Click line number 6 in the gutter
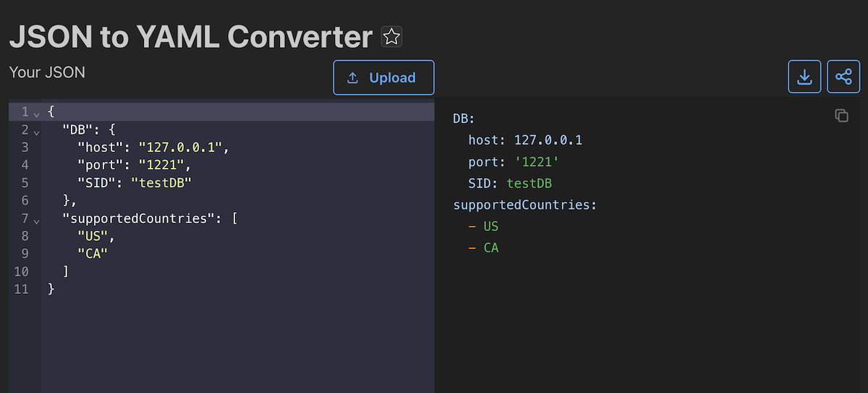This screenshot has height=393, width=868. point(25,200)
